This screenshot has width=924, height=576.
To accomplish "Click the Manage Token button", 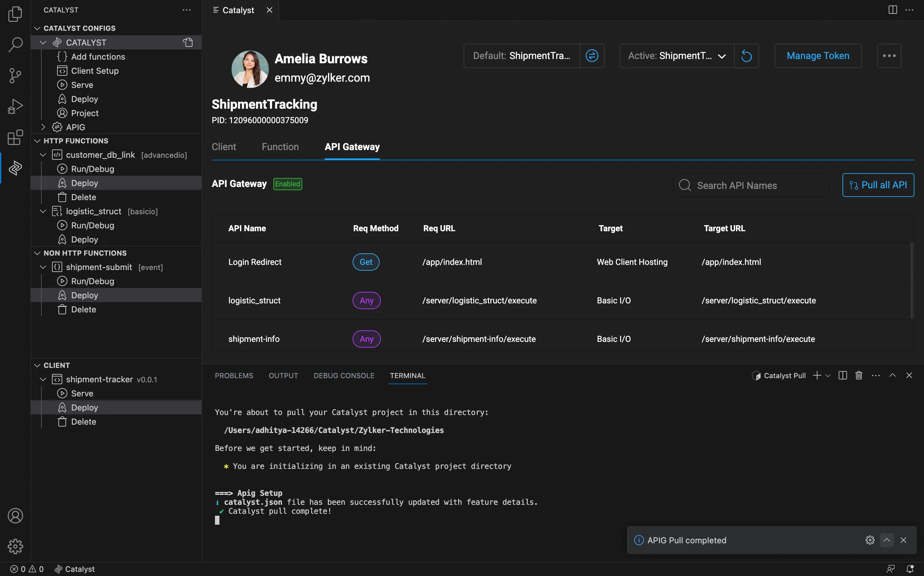I will 818,55.
